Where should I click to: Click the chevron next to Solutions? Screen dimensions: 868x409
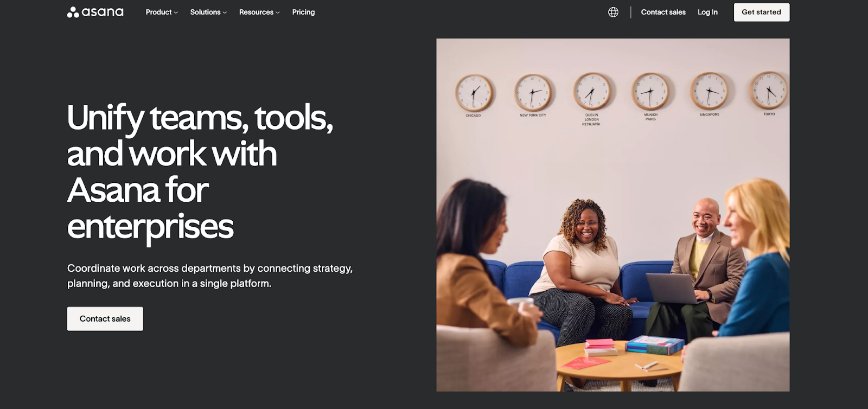225,12
